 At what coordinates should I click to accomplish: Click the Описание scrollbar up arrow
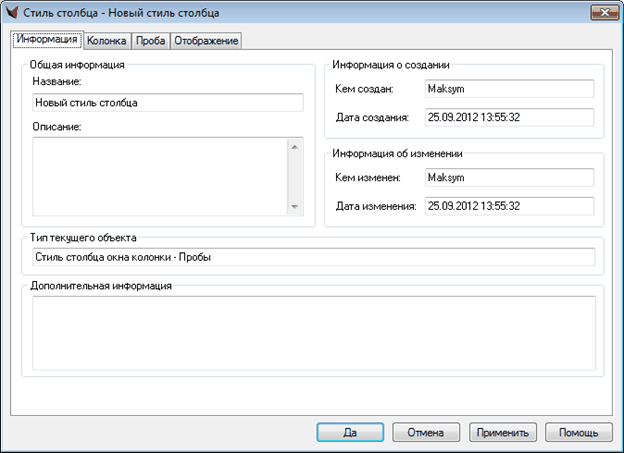[295, 146]
